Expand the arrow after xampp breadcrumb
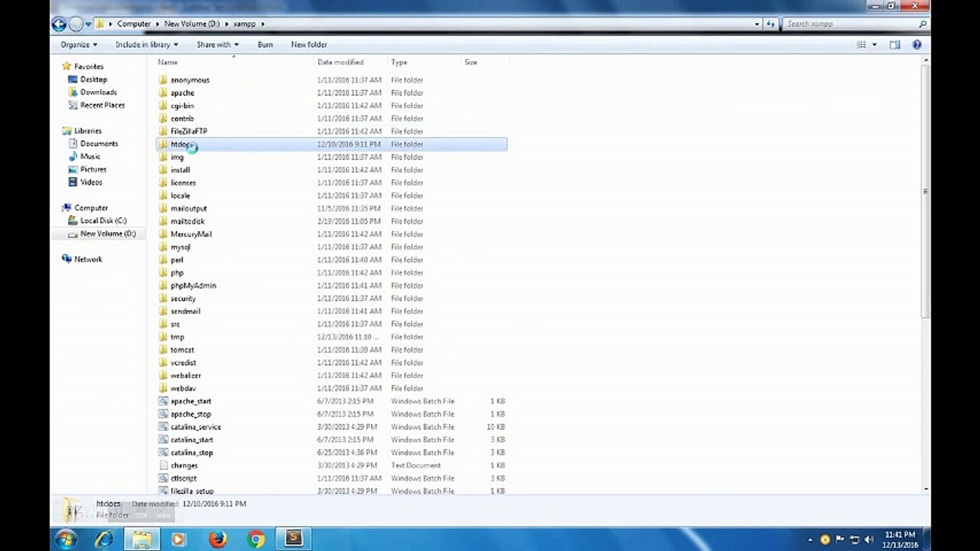This screenshot has height=551, width=980. click(x=263, y=24)
